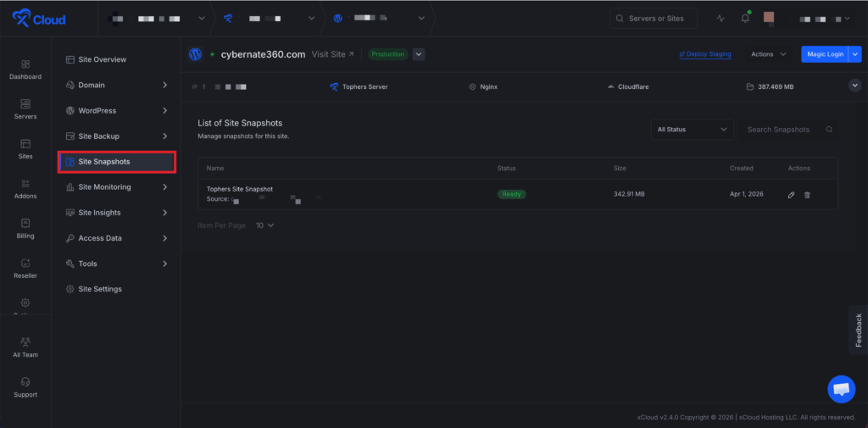The width and height of the screenshot is (868, 428).
Task: Open the All Status filter dropdown
Action: click(x=692, y=130)
